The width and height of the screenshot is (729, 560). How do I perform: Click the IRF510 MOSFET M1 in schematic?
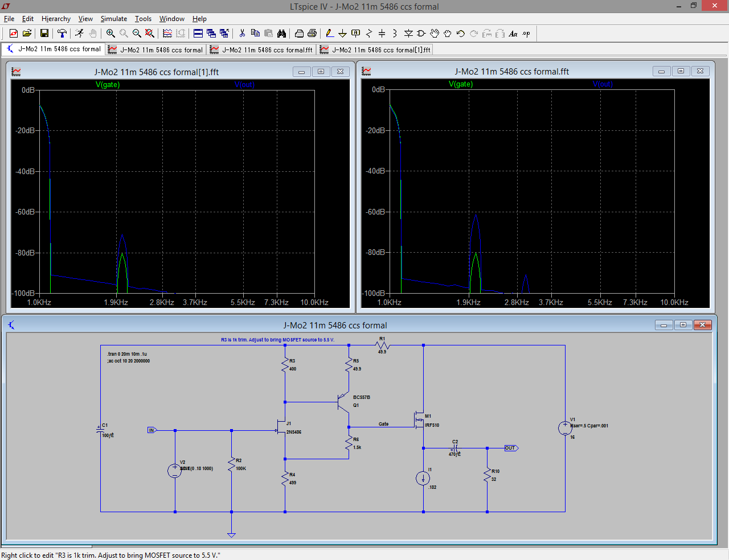(420, 421)
